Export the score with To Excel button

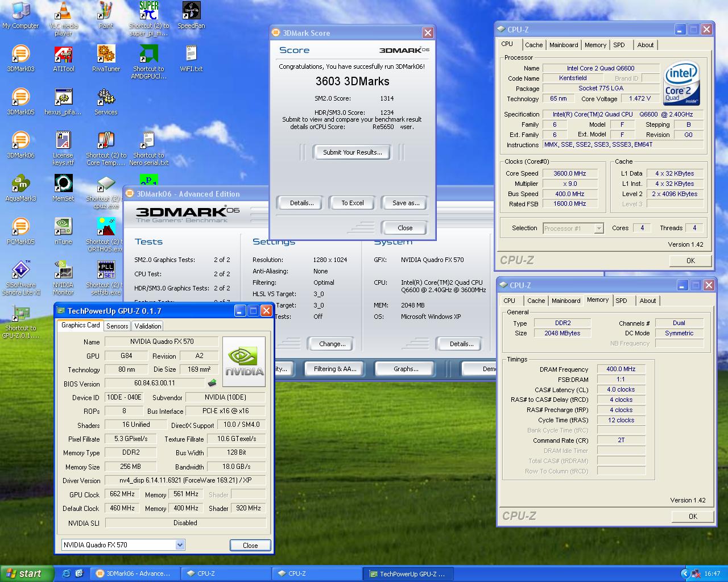352,203
